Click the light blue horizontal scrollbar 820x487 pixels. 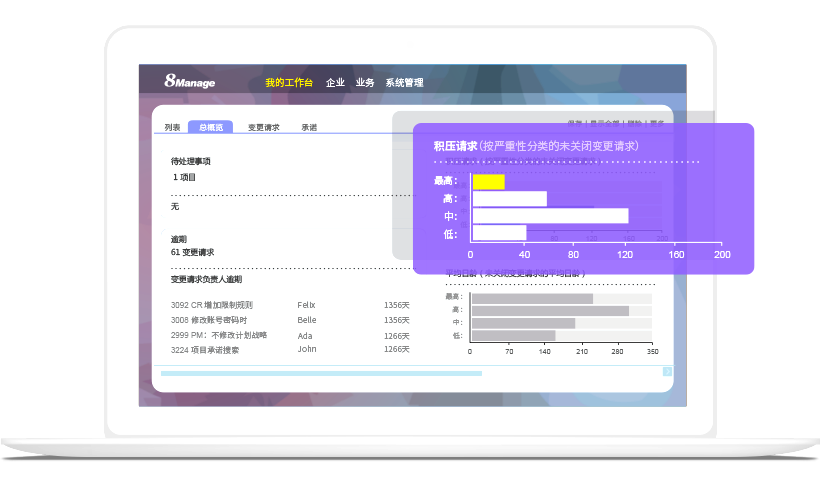(320, 373)
